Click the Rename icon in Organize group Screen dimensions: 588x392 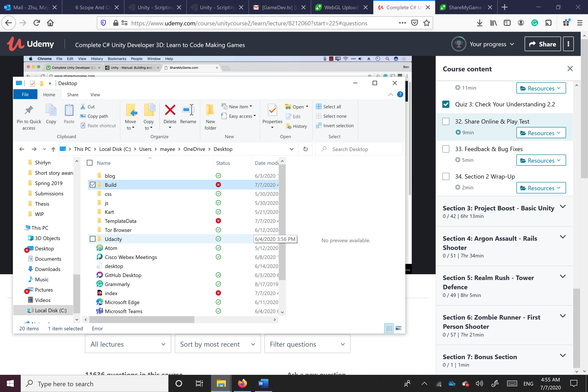pyautogui.click(x=188, y=110)
